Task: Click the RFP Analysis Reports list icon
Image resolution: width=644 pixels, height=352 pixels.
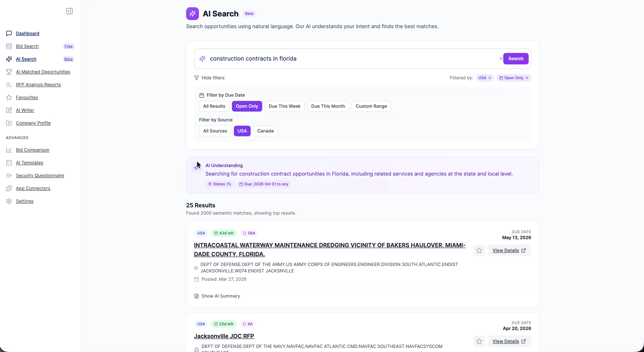Action: point(9,84)
